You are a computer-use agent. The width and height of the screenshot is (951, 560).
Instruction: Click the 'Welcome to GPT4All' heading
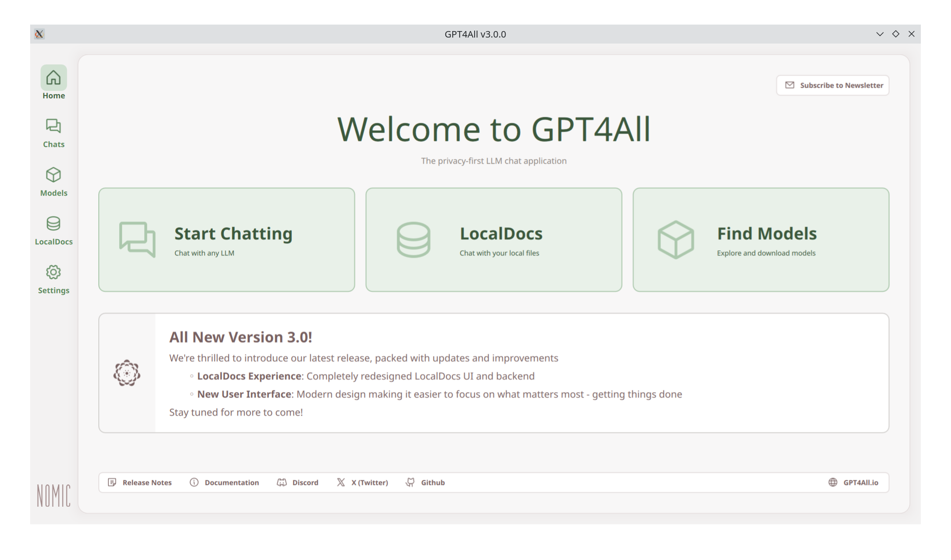pyautogui.click(x=494, y=129)
